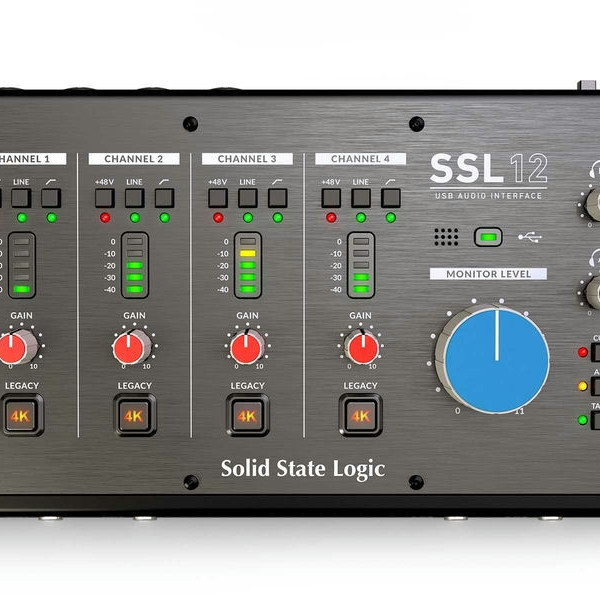
Task: Click the green LED at right edge
Action: [x=583, y=420]
